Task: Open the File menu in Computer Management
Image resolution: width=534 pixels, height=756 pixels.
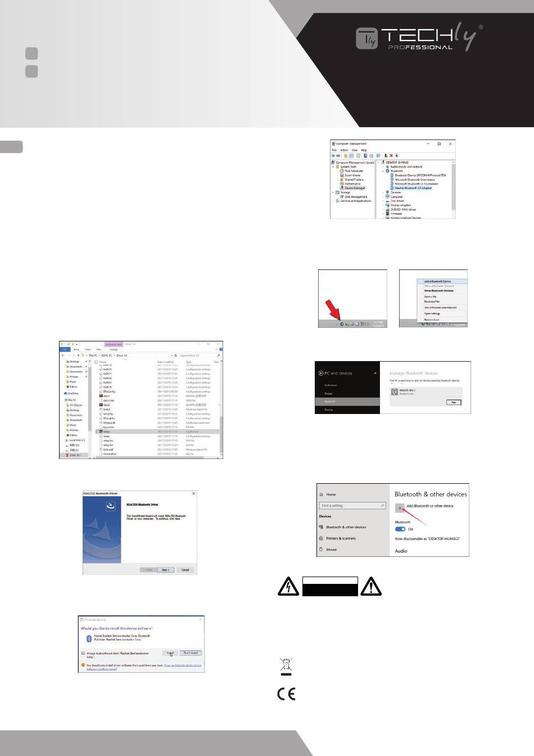Action: click(334, 150)
